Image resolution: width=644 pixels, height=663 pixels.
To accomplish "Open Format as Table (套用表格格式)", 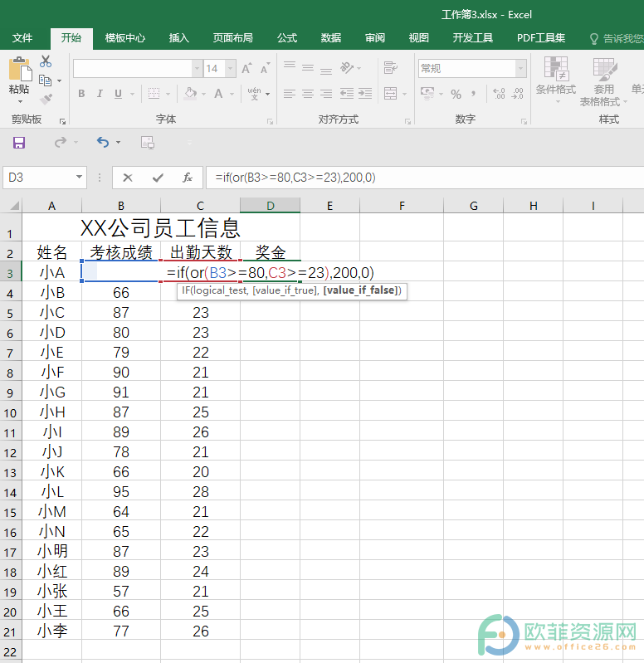I will [x=603, y=82].
